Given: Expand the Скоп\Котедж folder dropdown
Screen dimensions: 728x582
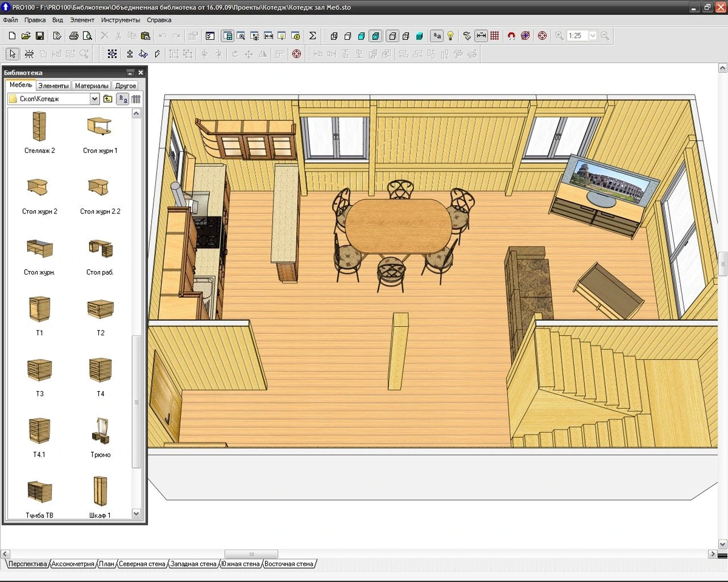Looking at the screenshot, I should pos(94,99).
